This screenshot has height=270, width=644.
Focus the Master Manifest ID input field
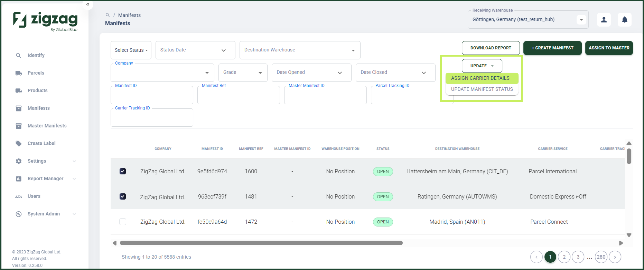click(x=325, y=95)
